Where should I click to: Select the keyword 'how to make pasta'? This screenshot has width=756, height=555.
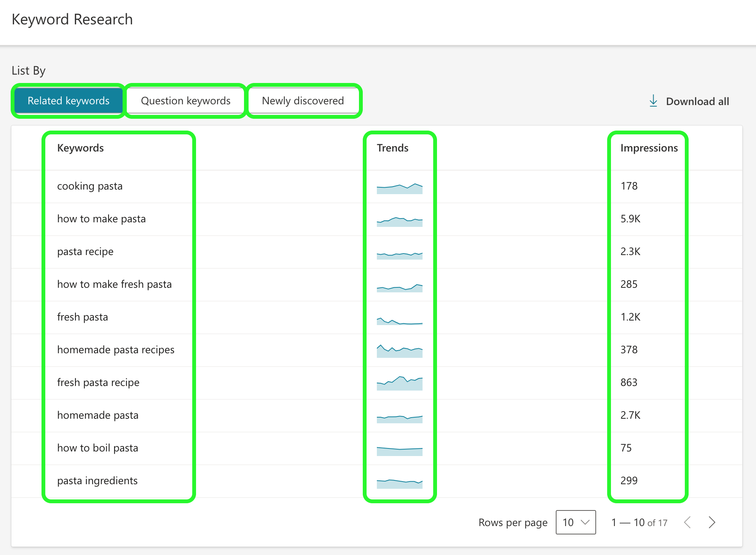pos(101,219)
